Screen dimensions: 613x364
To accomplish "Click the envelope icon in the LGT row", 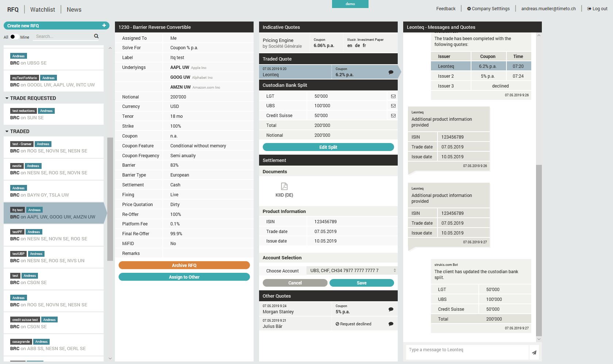I will coord(393,96).
